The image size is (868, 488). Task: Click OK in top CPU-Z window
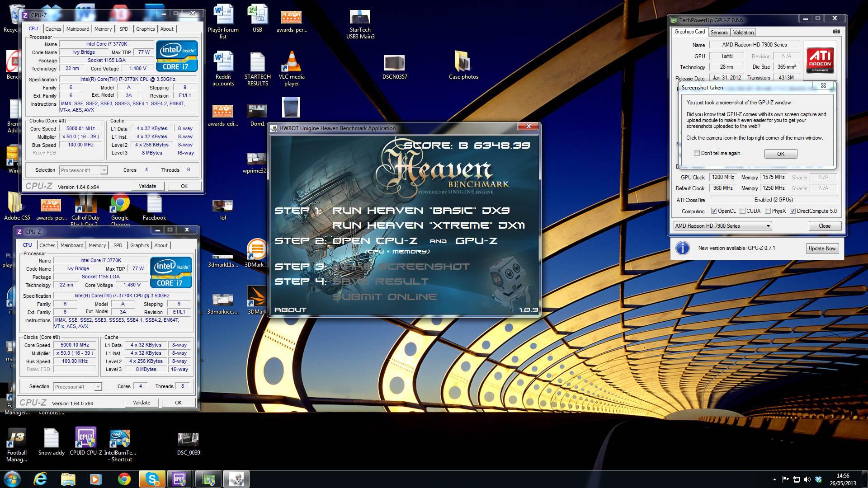click(x=184, y=186)
